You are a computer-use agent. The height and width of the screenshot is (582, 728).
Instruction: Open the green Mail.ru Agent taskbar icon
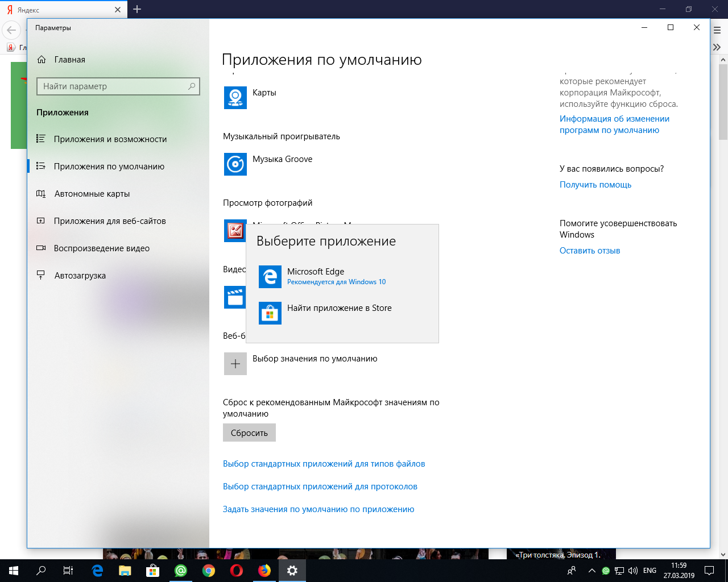181,571
